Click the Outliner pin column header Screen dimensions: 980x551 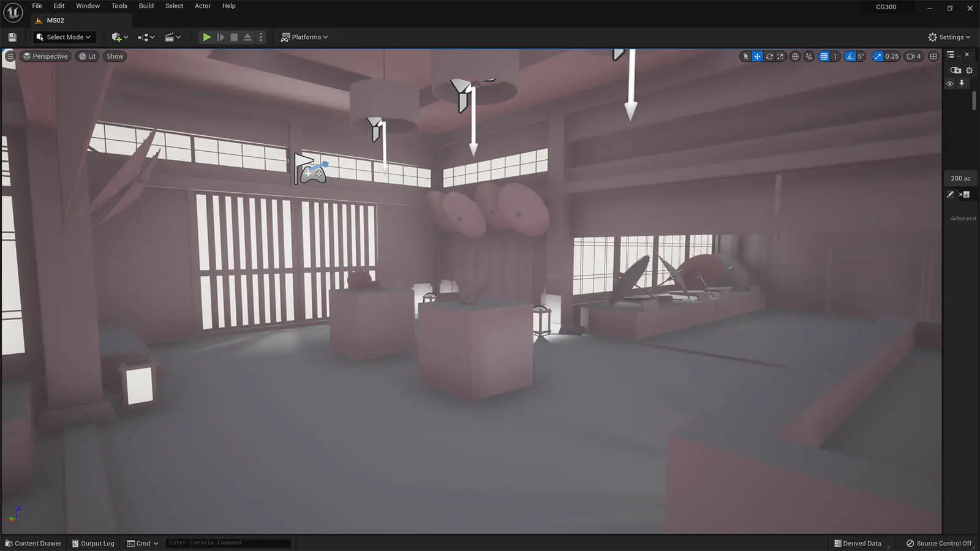[x=962, y=83]
